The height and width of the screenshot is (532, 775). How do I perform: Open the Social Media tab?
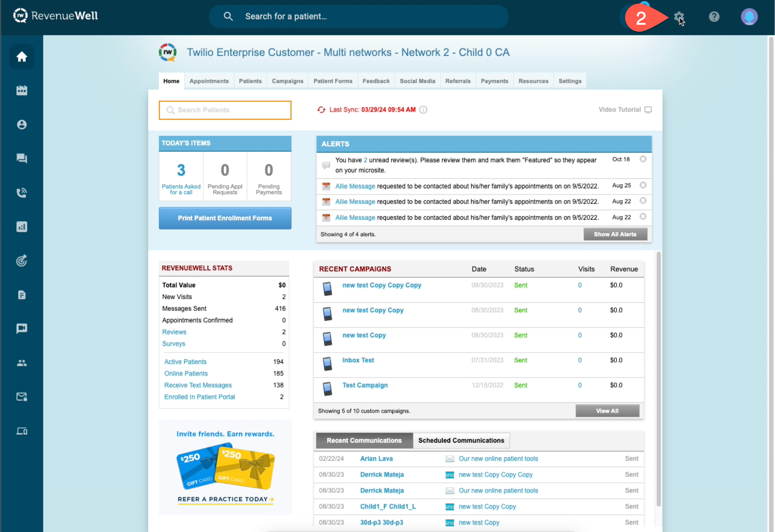point(417,81)
